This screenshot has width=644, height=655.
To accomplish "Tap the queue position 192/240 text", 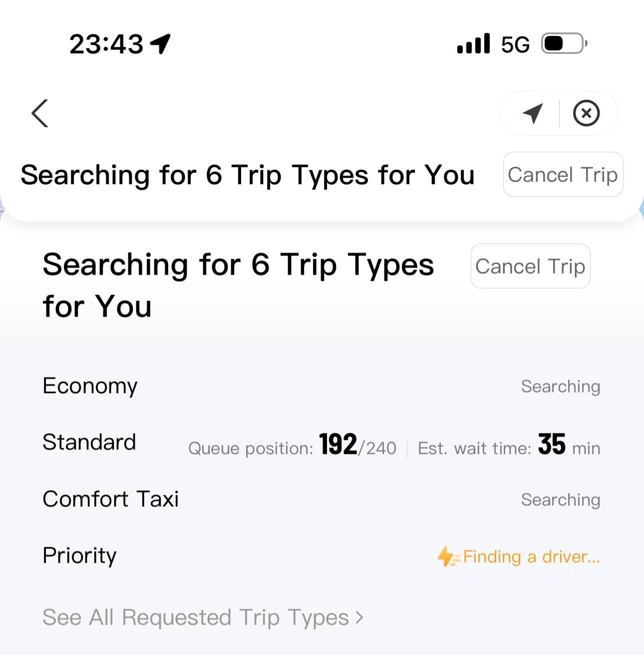I will tap(292, 446).
